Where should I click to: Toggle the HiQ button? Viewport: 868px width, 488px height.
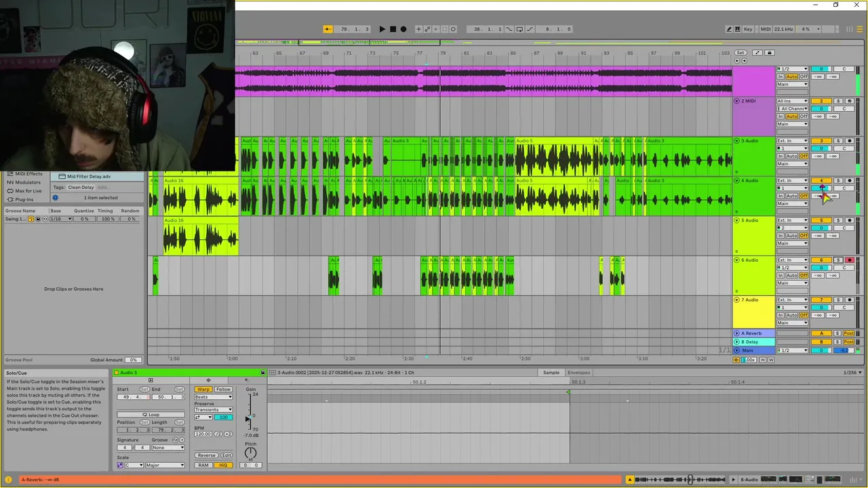point(223,465)
